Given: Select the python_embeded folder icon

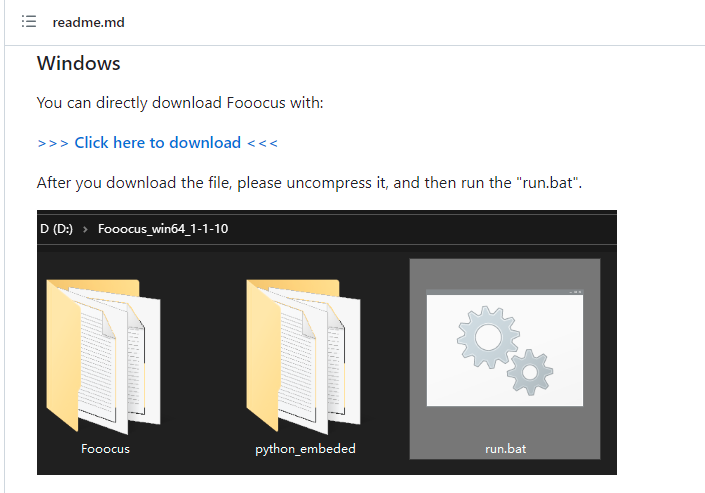Looking at the screenshot, I should point(303,356).
